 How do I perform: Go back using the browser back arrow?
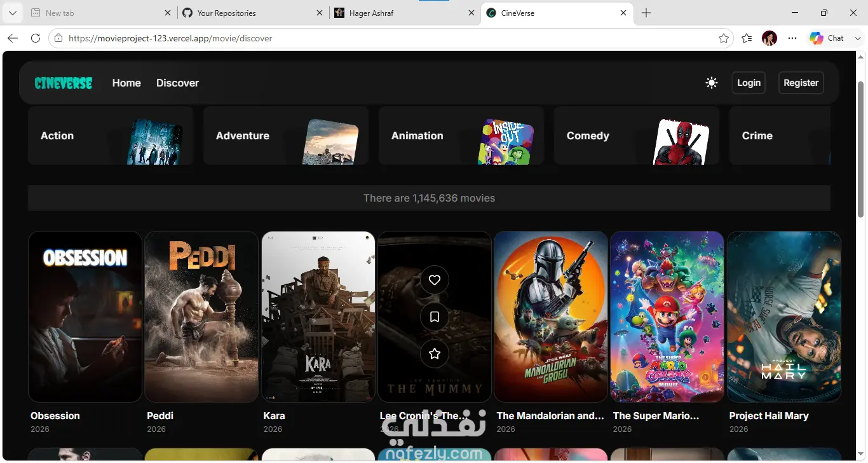tap(13, 38)
